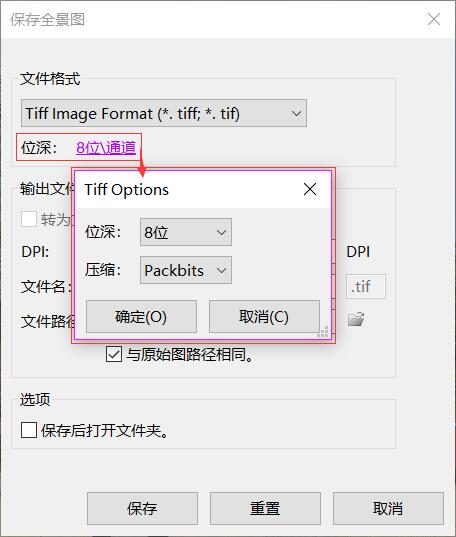Screen dimensions: 456x537
Task: Click the browse folder icon
Action: [x=356, y=319]
